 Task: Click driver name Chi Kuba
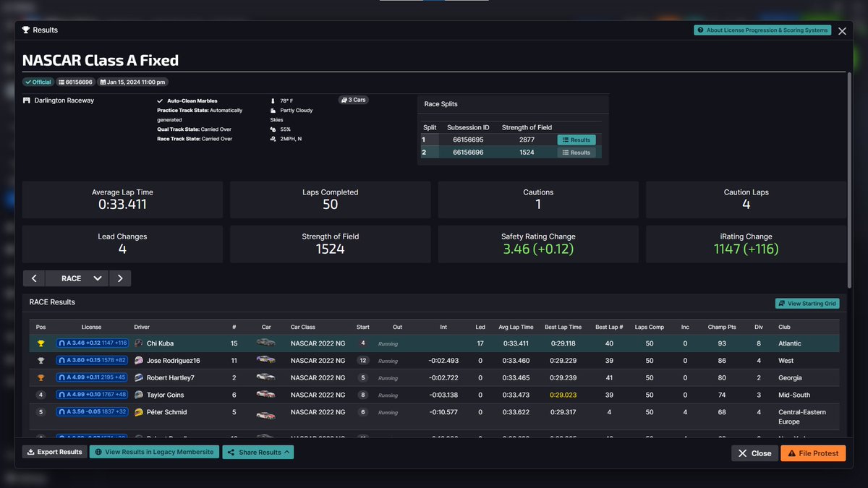[160, 343]
